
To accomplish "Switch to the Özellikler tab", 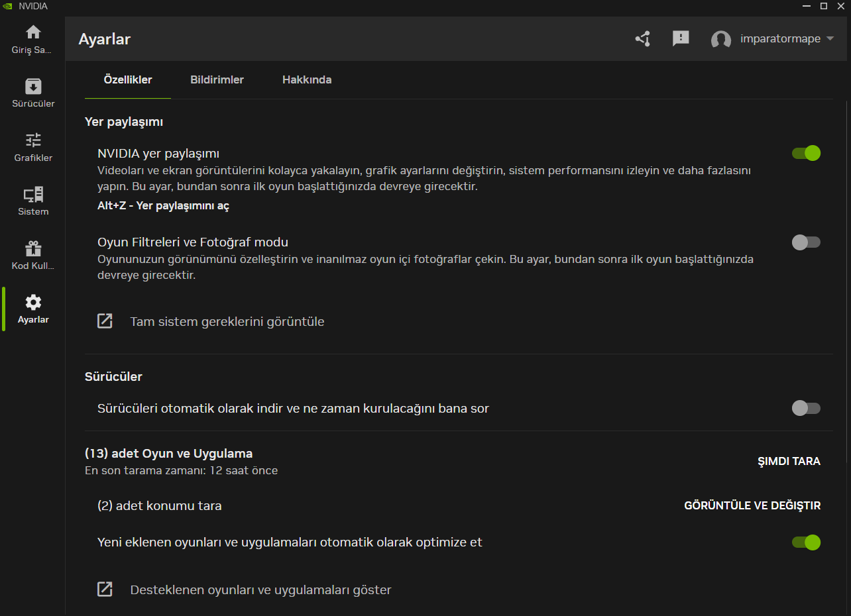I will (x=128, y=79).
